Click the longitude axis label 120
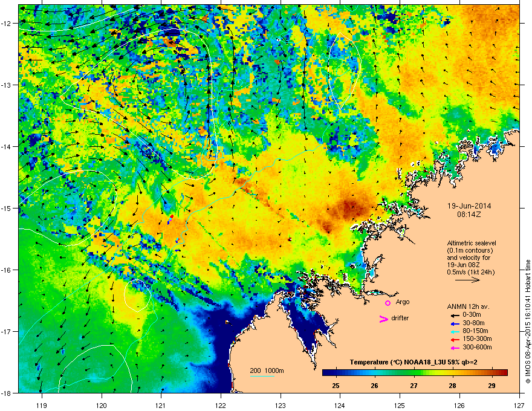Screen dimensions: 532x411 point(102,405)
